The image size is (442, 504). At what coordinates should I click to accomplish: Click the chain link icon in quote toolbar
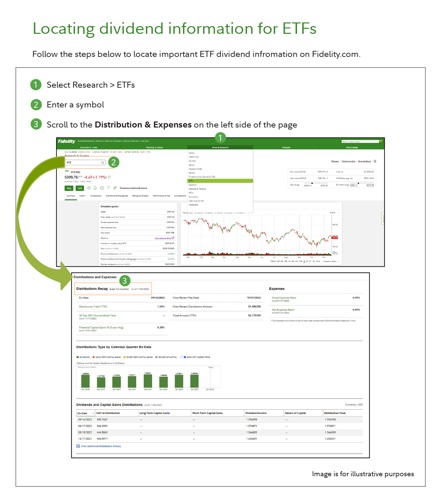pos(115,188)
